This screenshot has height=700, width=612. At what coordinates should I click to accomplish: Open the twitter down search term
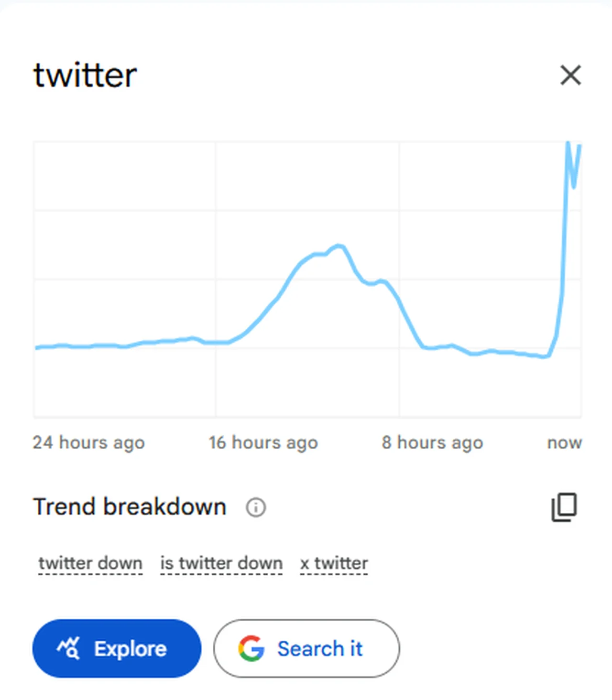[x=90, y=563]
